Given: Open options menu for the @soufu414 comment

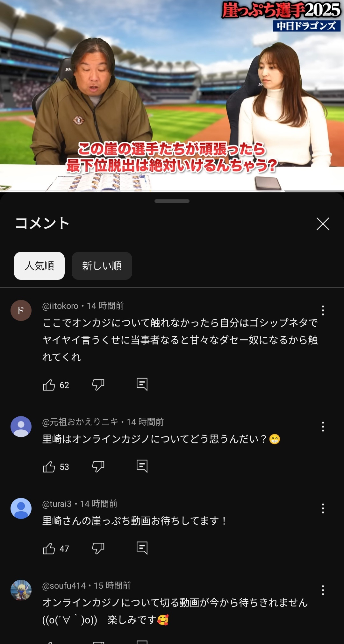Looking at the screenshot, I should [323, 590].
